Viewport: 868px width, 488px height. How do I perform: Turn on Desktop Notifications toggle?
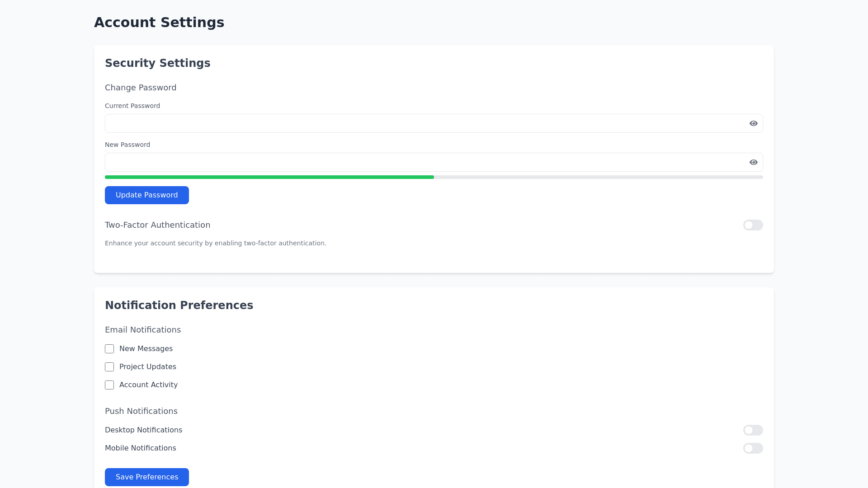(753, 430)
